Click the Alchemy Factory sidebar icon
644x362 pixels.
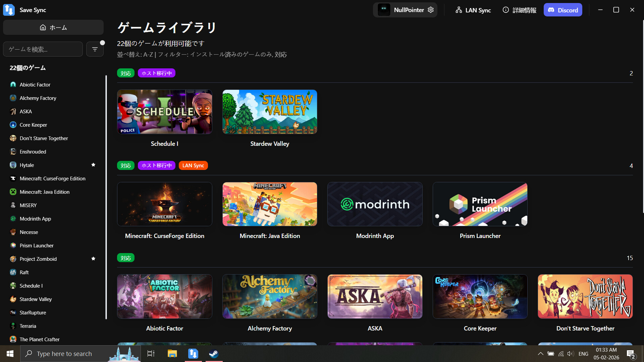click(13, 98)
